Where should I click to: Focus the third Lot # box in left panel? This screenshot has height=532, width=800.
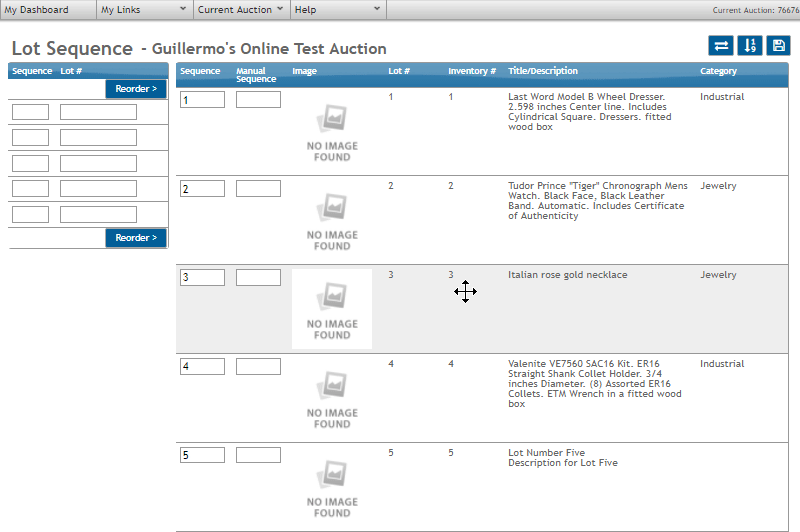click(x=98, y=164)
